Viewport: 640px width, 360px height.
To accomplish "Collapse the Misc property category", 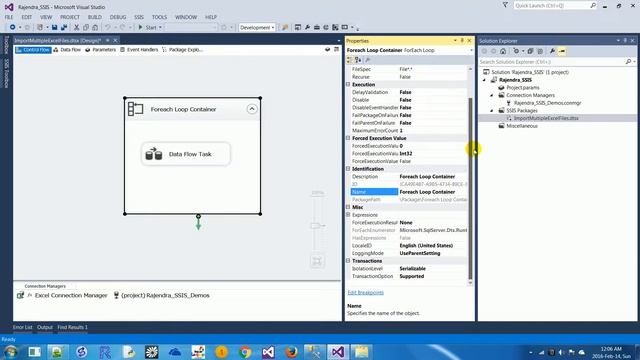I will (x=348, y=207).
